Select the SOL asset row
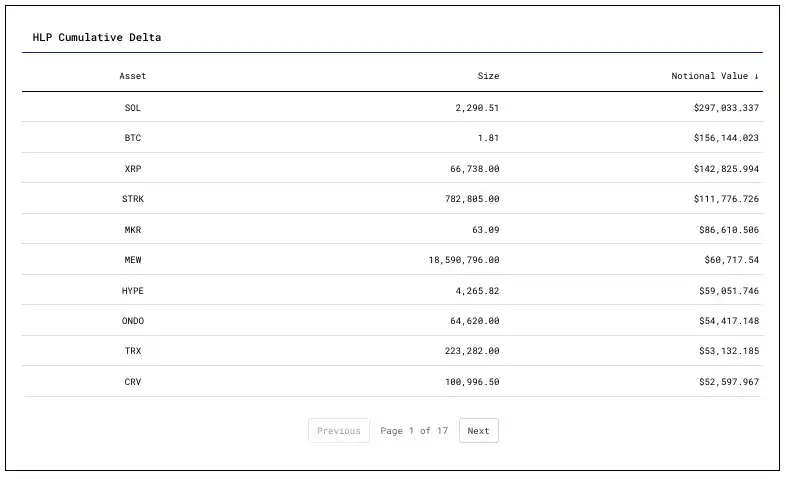Image resolution: width=786 pixels, height=479 pixels. 133,107
